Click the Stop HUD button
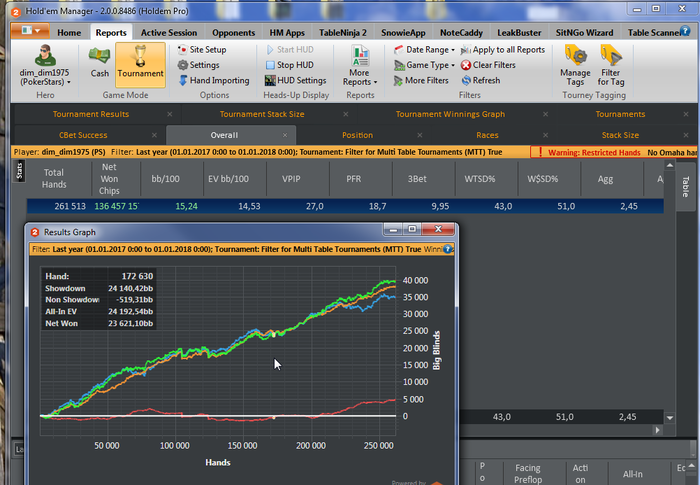This screenshot has height=485, width=700. [290, 65]
